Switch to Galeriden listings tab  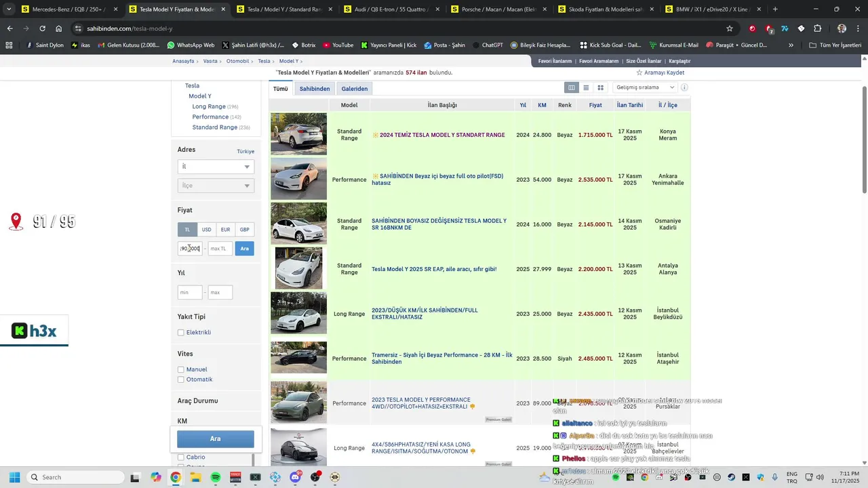(x=355, y=89)
